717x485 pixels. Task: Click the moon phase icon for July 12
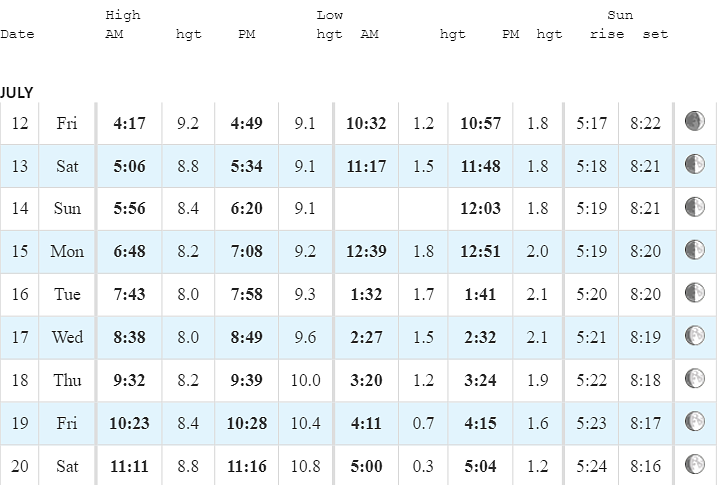(694, 121)
